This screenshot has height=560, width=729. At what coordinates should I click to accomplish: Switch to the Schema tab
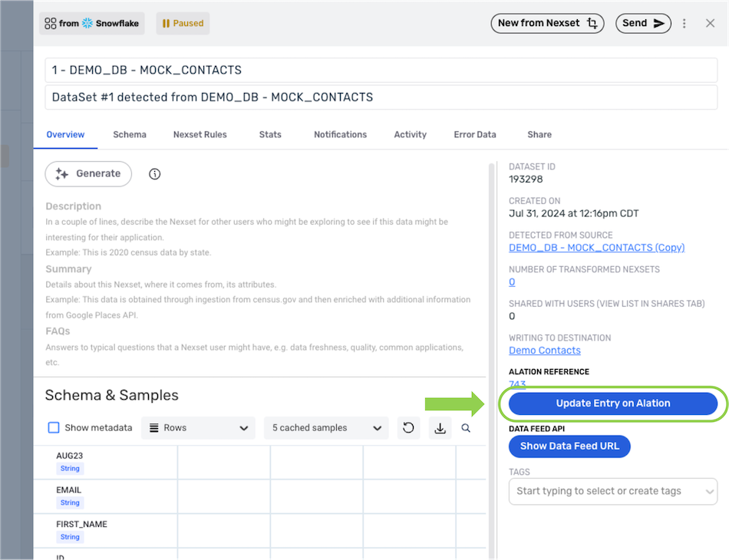(130, 134)
